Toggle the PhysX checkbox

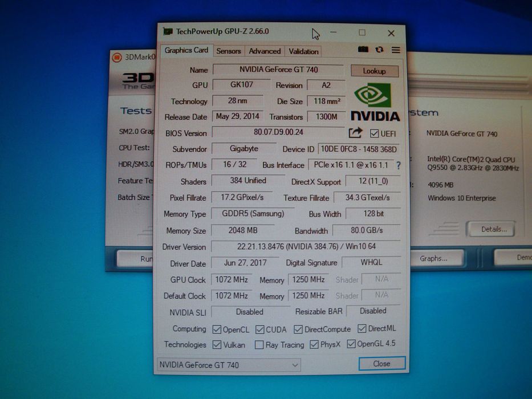tap(314, 344)
